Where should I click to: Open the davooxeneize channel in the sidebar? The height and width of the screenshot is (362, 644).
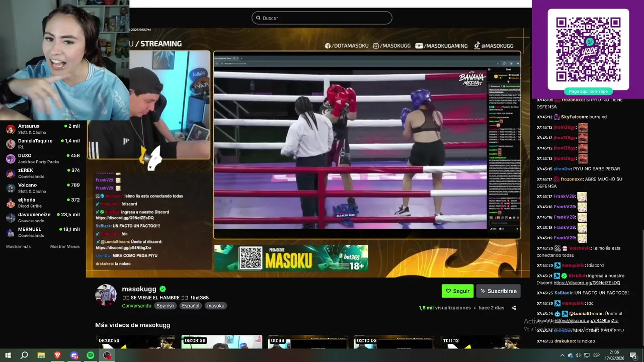click(x=43, y=217)
